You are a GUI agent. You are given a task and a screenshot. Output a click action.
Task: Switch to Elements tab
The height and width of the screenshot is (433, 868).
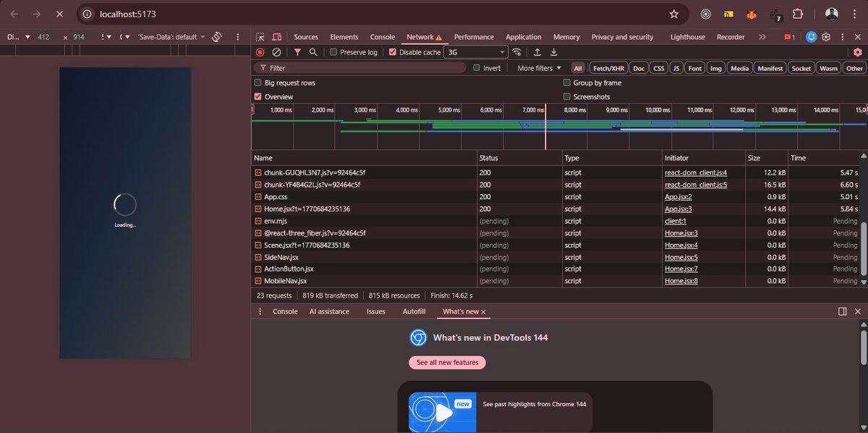[x=344, y=37]
